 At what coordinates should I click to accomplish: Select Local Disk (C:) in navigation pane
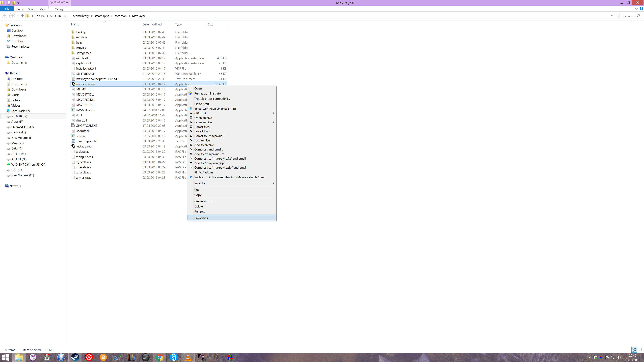20,111
